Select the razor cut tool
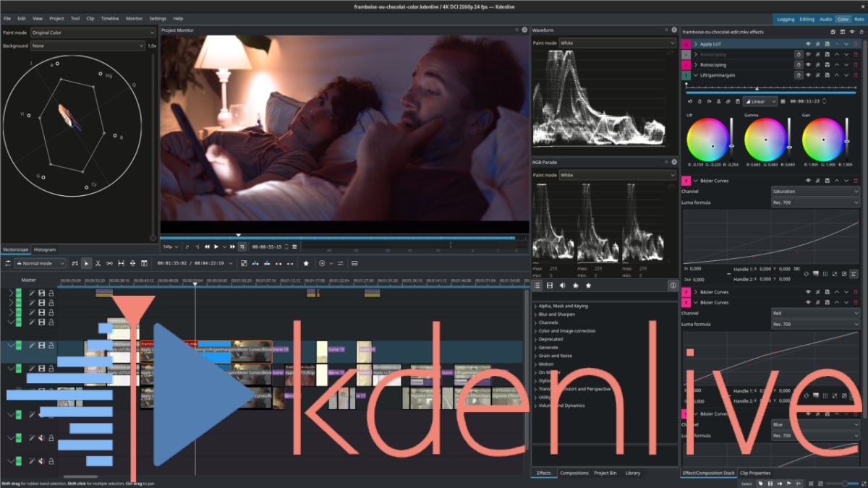This screenshot has height=488, width=868. coord(98,264)
